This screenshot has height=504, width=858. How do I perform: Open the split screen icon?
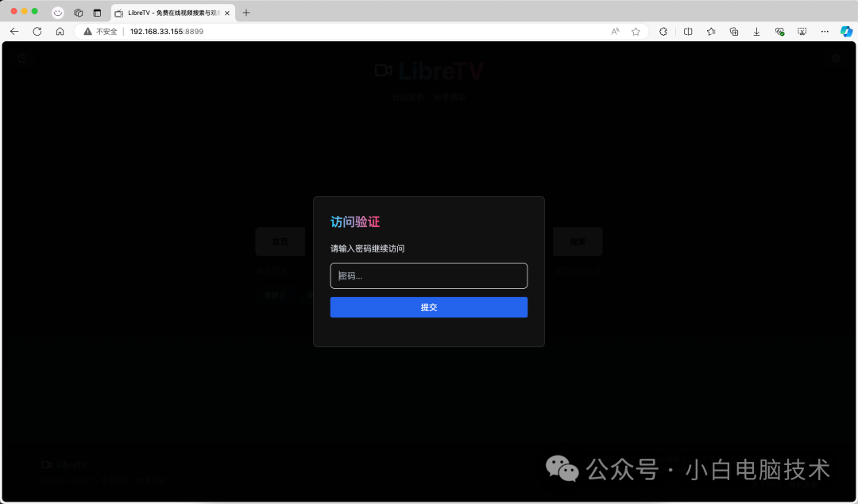tap(688, 31)
